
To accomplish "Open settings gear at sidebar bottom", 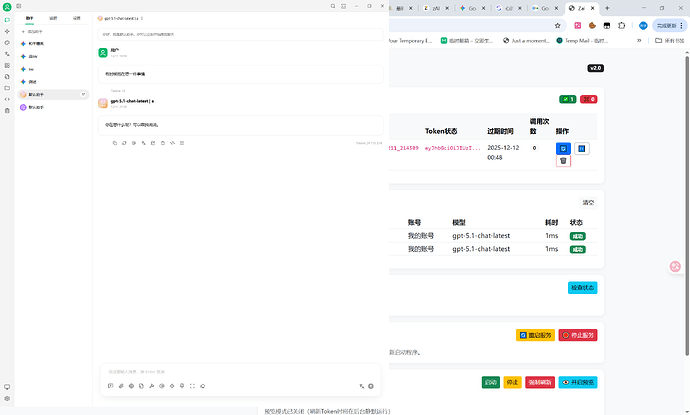I will pyautogui.click(x=7, y=398).
